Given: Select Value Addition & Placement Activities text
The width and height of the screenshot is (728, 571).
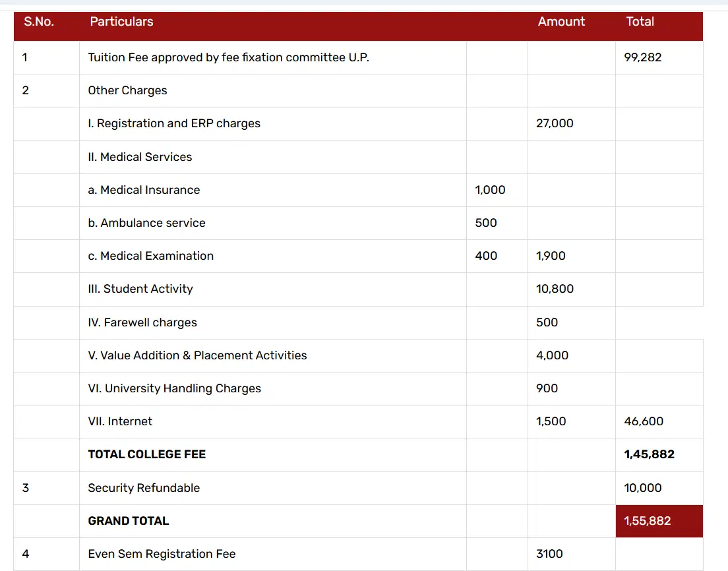Looking at the screenshot, I should tap(197, 355).
